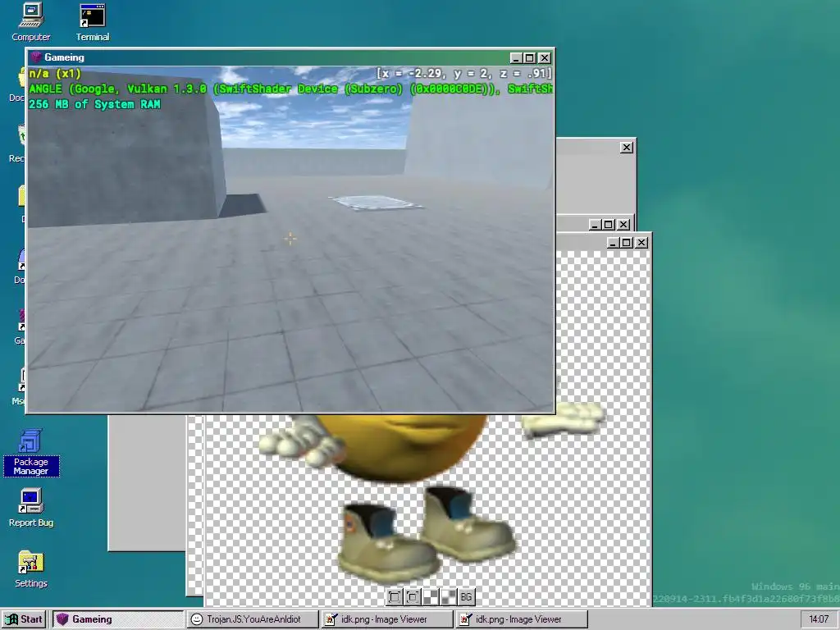Click the ANGLE Vulkan renderer info line
The image size is (840, 630).
pos(291,89)
